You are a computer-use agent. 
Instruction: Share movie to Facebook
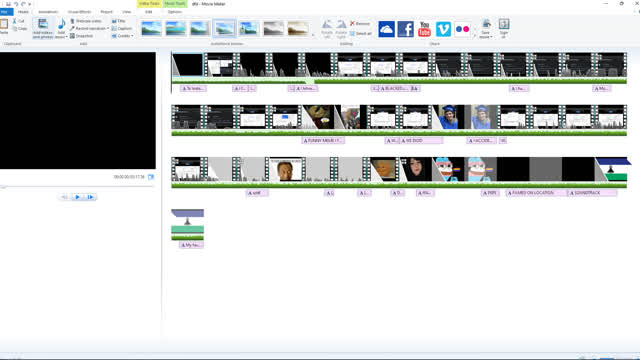coord(405,29)
